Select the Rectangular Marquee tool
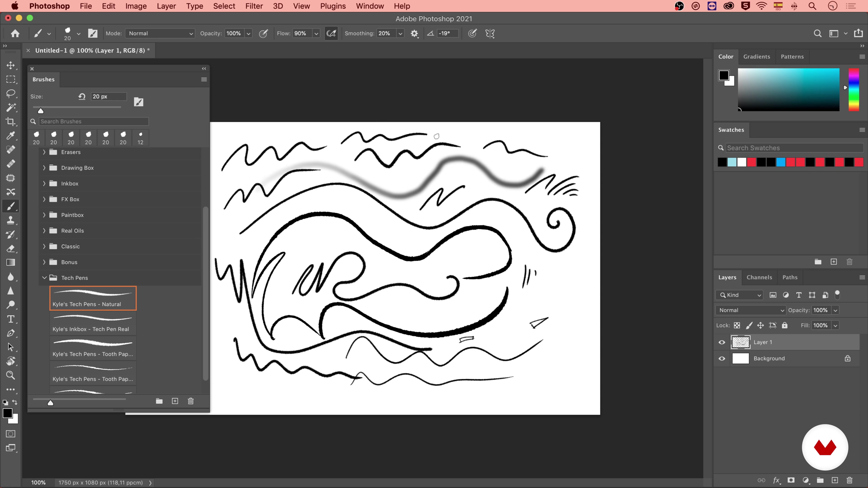Image resolution: width=868 pixels, height=488 pixels. click(x=11, y=80)
